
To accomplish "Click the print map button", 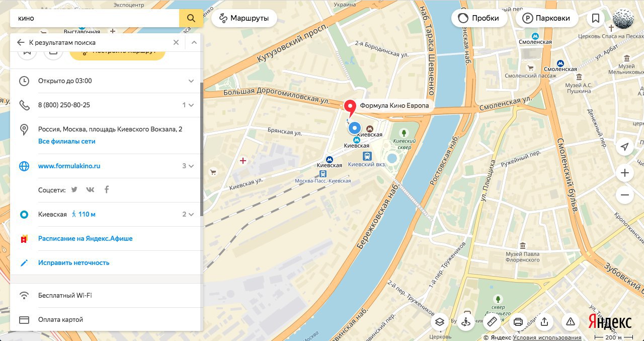I will 519,322.
